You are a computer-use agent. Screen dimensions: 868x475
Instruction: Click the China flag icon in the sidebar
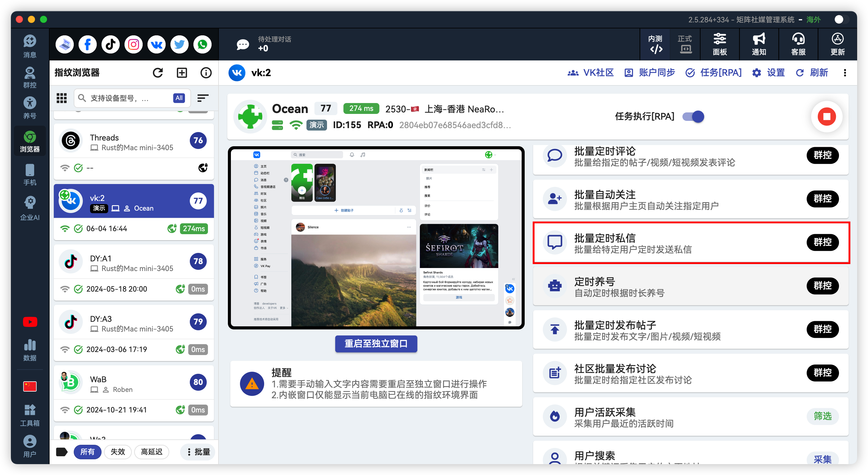(x=30, y=386)
